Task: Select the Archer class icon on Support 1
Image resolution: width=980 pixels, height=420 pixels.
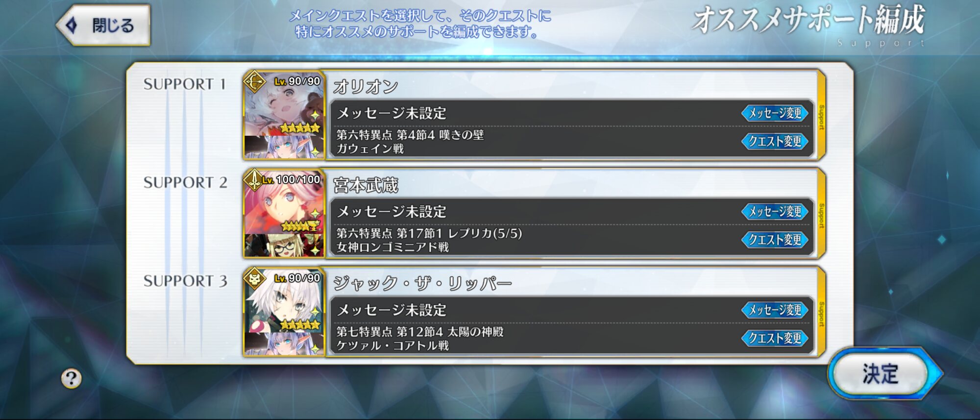Action: click(254, 82)
